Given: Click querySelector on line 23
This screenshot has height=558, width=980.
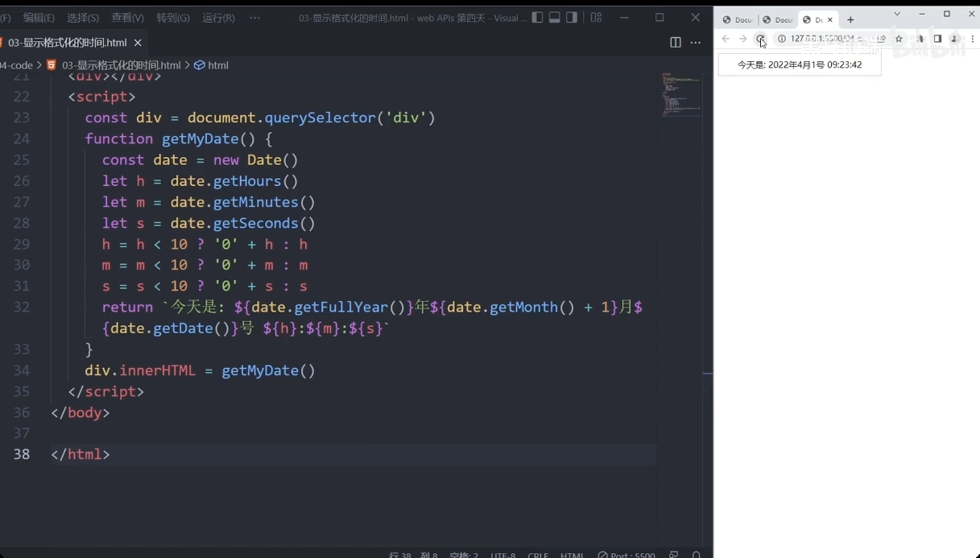Looking at the screenshot, I should tap(320, 118).
